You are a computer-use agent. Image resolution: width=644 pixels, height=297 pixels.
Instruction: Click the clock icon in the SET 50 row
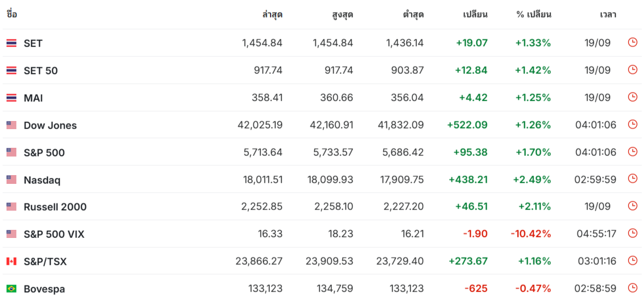pos(633,69)
